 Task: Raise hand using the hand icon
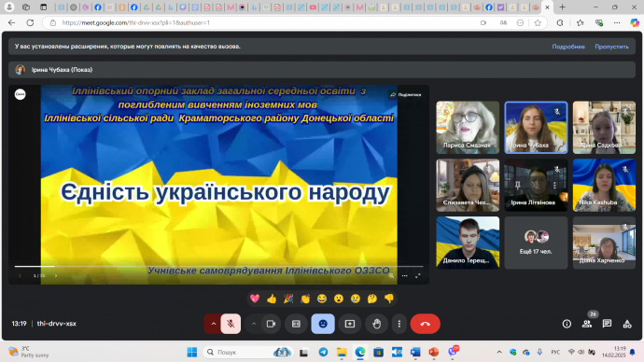click(x=377, y=324)
